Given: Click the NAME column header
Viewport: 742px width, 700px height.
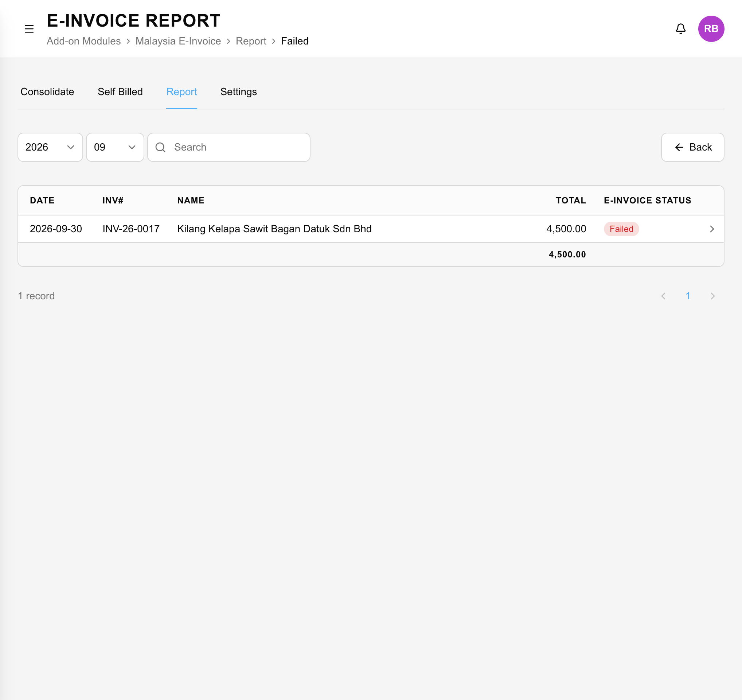Looking at the screenshot, I should pos(191,201).
